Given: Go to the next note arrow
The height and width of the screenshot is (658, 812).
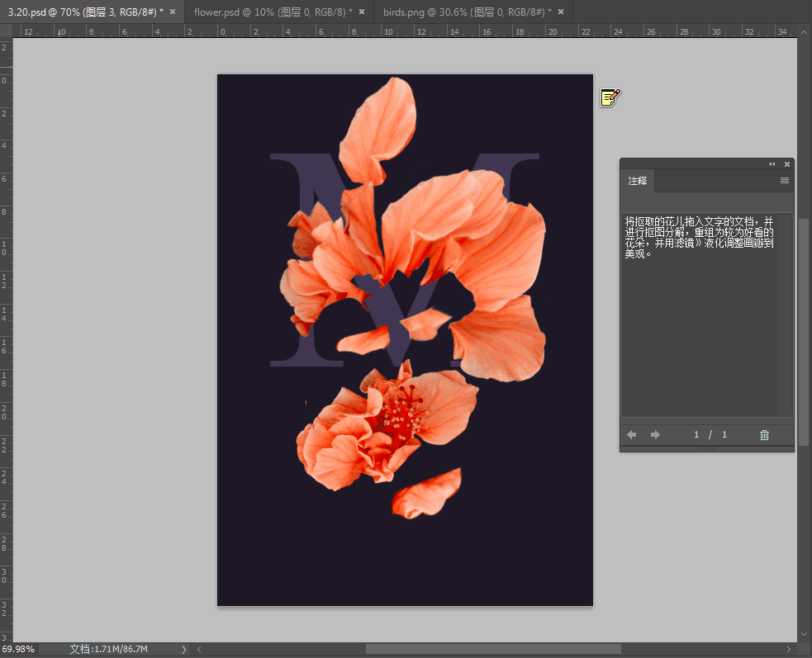Looking at the screenshot, I should tap(655, 435).
